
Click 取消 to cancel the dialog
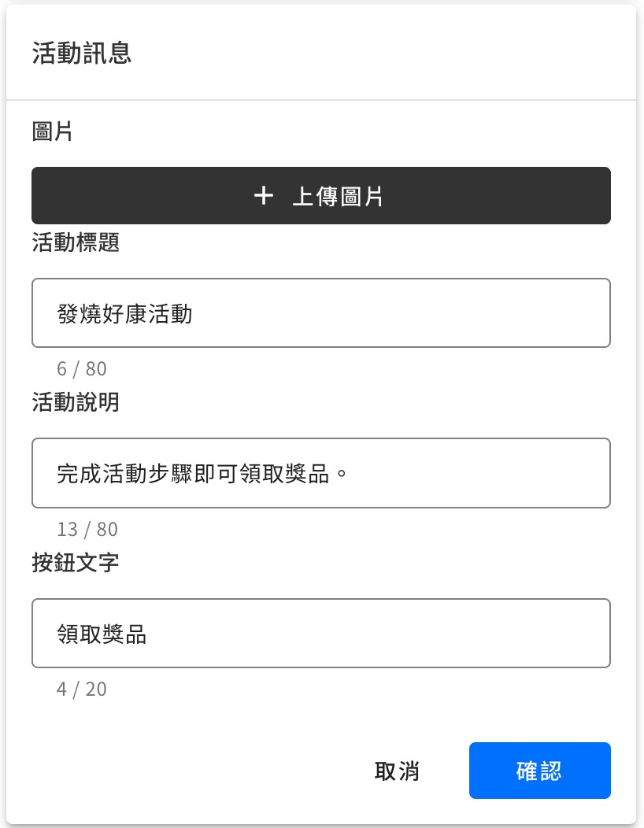pos(397,771)
